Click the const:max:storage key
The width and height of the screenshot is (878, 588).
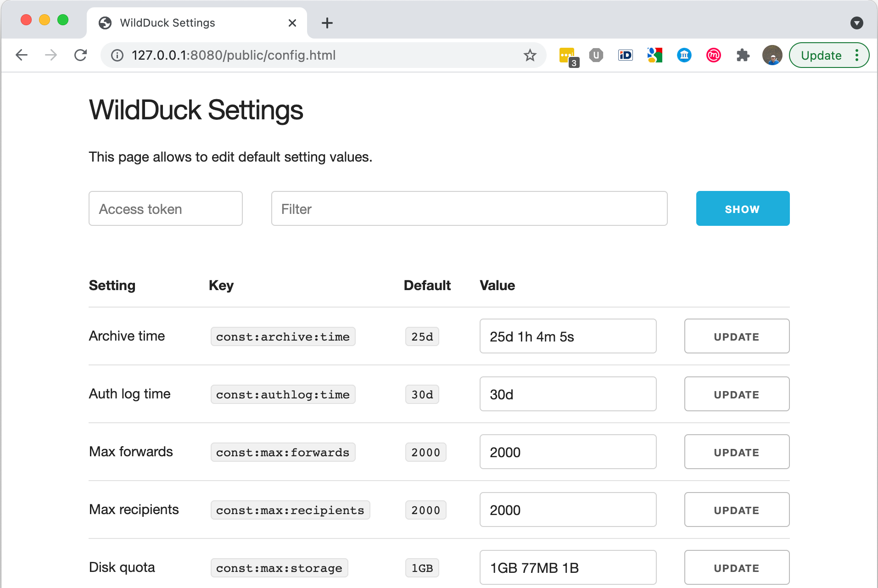click(x=280, y=568)
